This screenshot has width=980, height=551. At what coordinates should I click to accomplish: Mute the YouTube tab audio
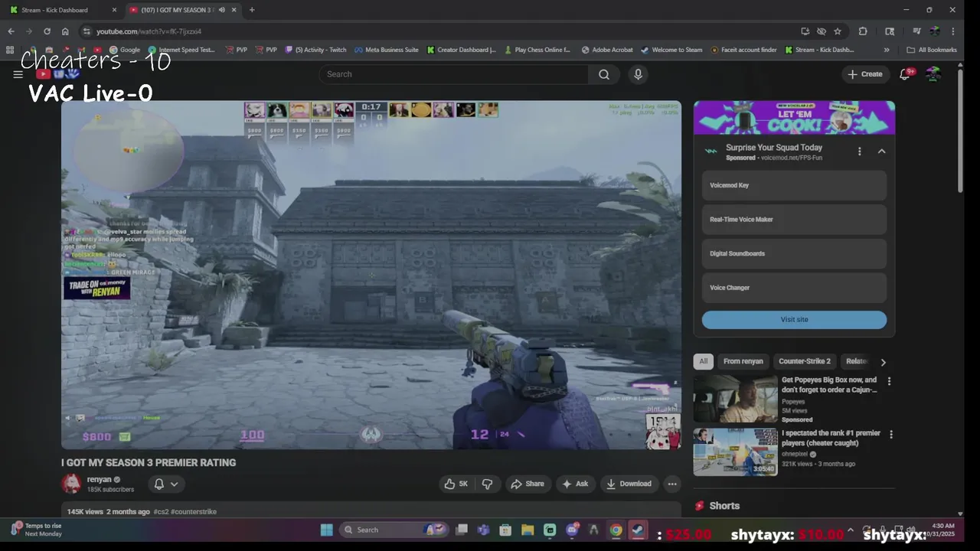pyautogui.click(x=222, y=10)
